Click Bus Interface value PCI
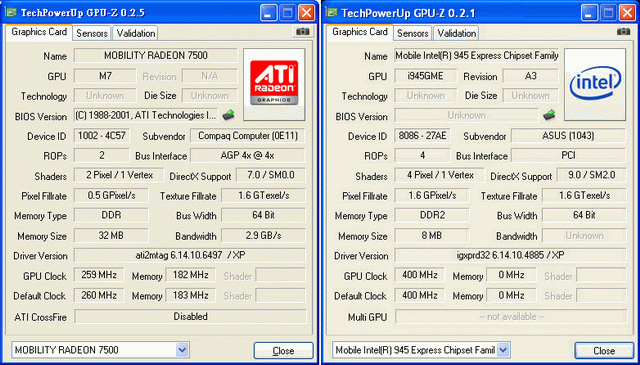The width and height of the screenshot is (640, 365). click(x=568, y=156)
